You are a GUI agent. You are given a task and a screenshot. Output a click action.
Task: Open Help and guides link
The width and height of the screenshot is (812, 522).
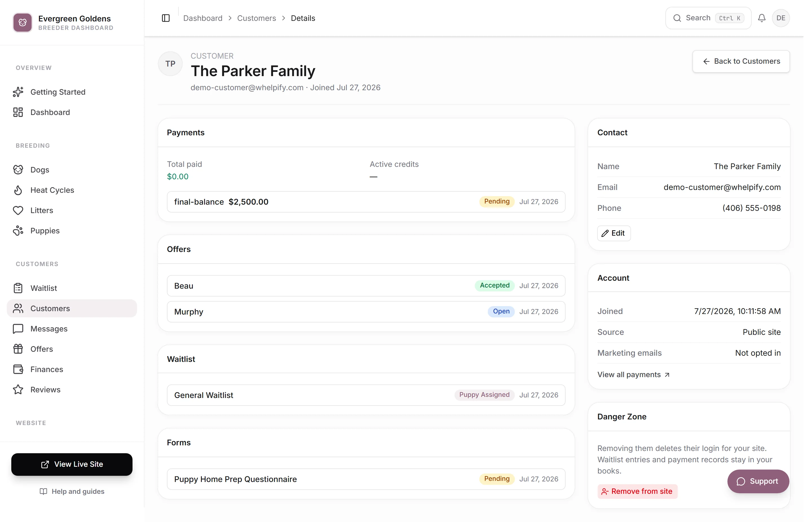click(72, 492)
